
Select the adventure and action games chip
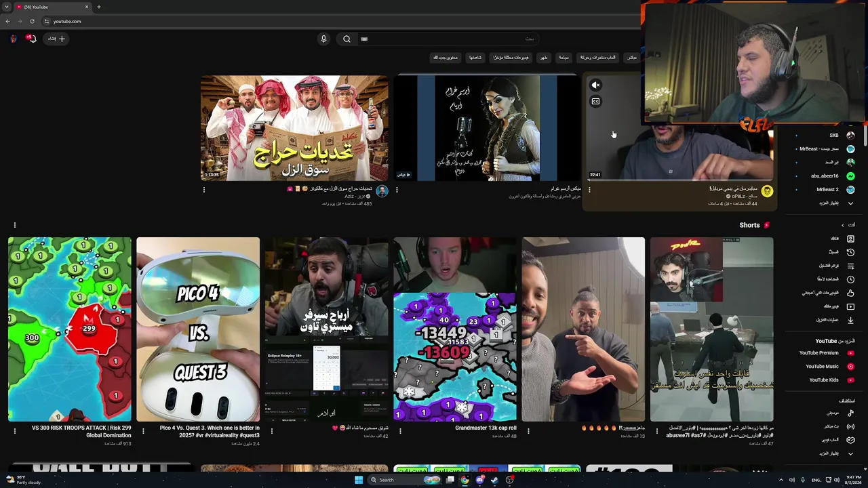pyautogui.click(x=598, y=58)
